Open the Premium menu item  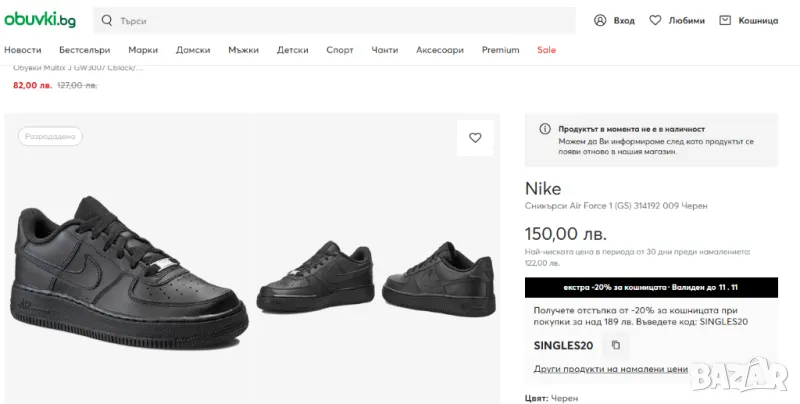(500, 50)
